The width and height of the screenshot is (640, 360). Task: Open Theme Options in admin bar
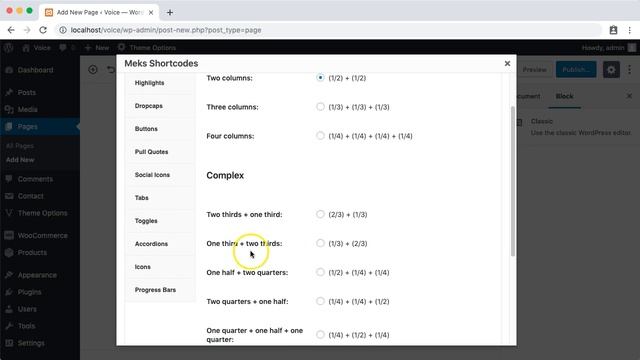tap(147, 48)
